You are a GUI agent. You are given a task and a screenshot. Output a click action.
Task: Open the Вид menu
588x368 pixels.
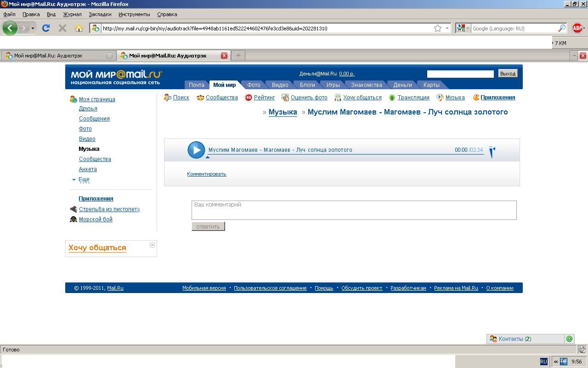click(51, 14)
